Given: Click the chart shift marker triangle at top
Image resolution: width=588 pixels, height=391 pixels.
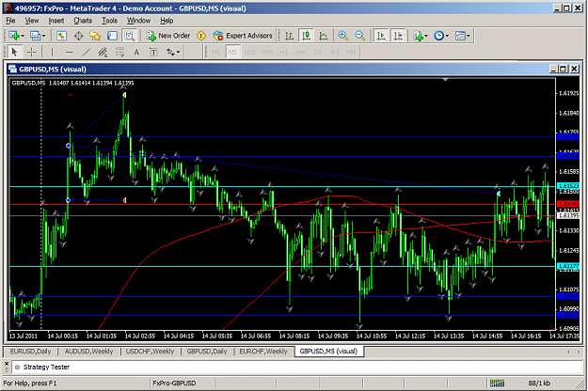Looking at the screenshot, I should tap(445, 80).
